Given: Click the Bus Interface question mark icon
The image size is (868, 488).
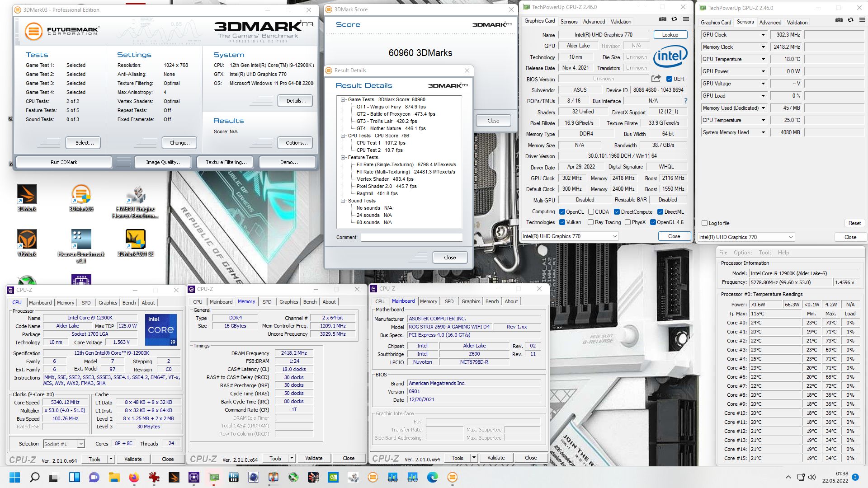Looking at the screenshot, I should coord(685,101).
